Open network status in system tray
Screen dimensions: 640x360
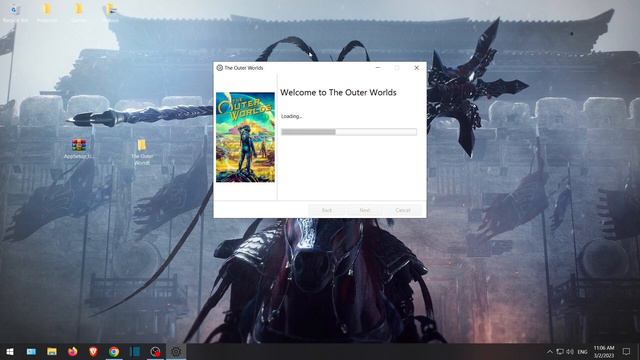[560, 351]
